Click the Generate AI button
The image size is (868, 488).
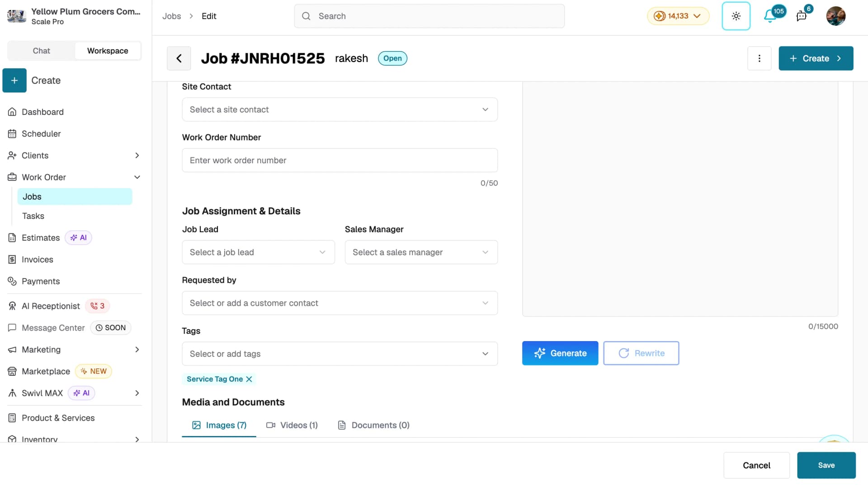pos(560,353)
